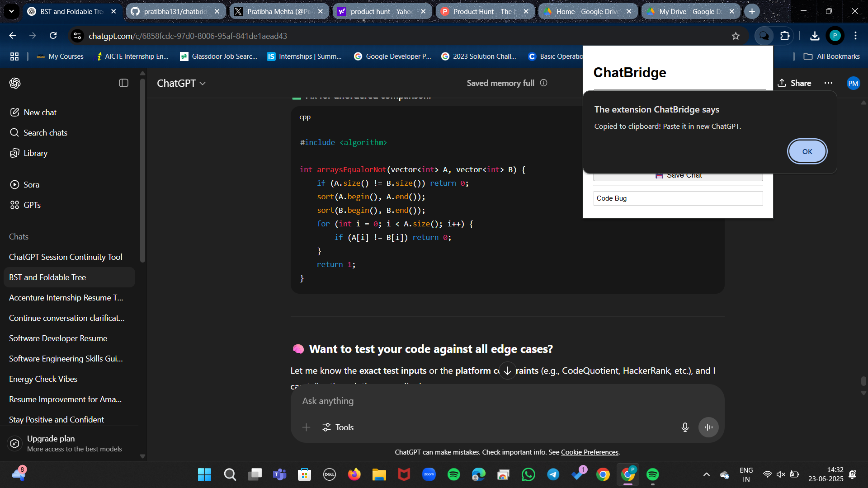The image size is (868, 488).
Task: Open Stay Positive and Confident chat
Action: pos(69,419)
